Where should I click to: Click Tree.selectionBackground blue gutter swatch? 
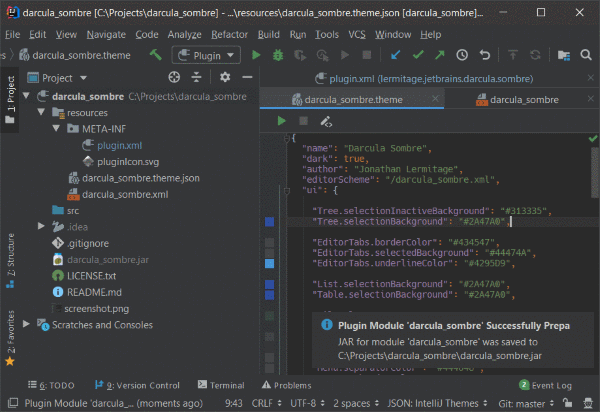[x=269, y=221]
